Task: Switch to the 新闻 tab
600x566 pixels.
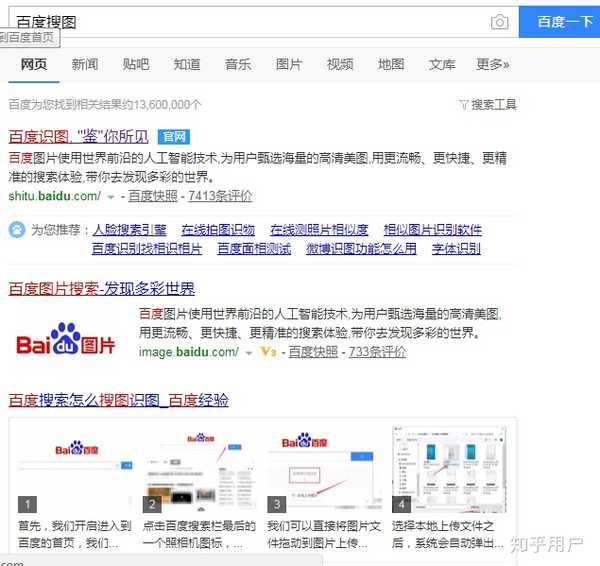Action: coord(85,64)
